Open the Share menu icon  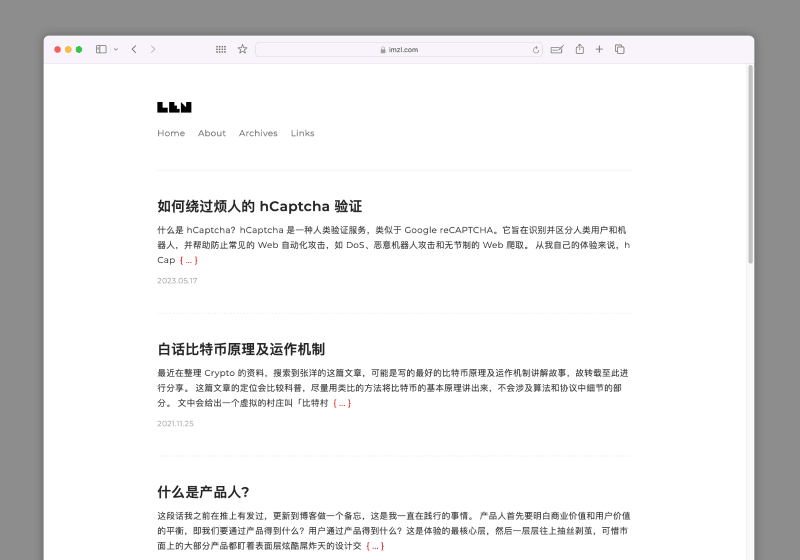pyautogui.click(x=580, y=49)
